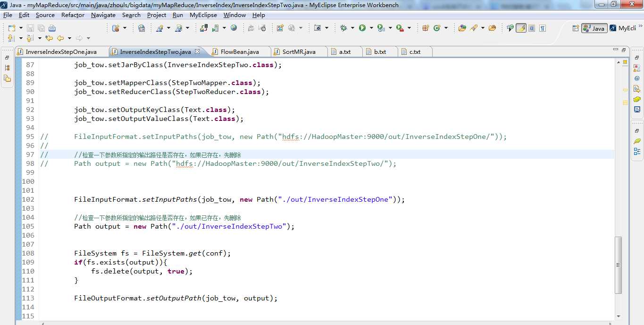Click the run/stop server icon
Image resolution: width=644 pixels, height=325 pixels.
216,28
